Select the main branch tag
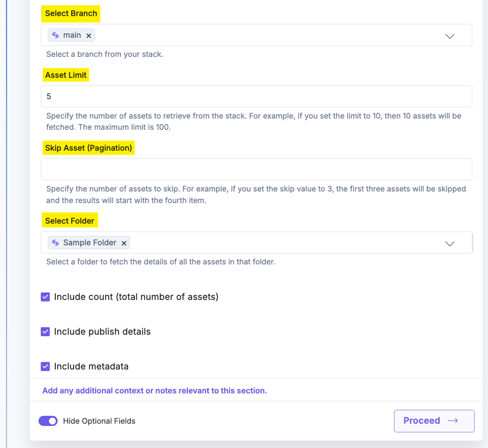The image size is (488, 448). tap(71, 35)
